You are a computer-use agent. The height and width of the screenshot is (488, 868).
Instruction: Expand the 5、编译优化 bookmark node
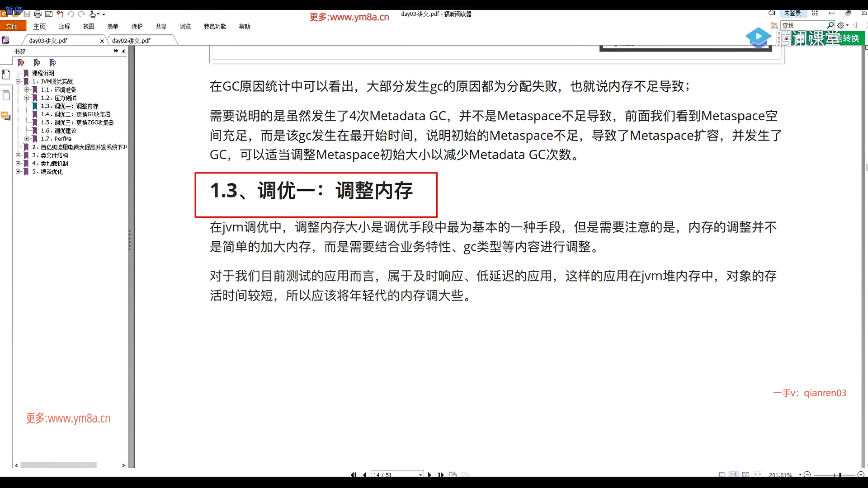18,172
